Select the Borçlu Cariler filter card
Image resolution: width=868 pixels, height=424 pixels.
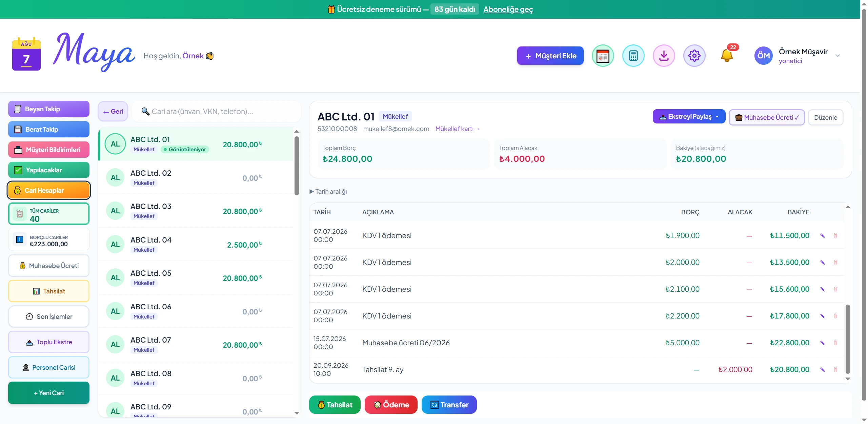[49, 239]
